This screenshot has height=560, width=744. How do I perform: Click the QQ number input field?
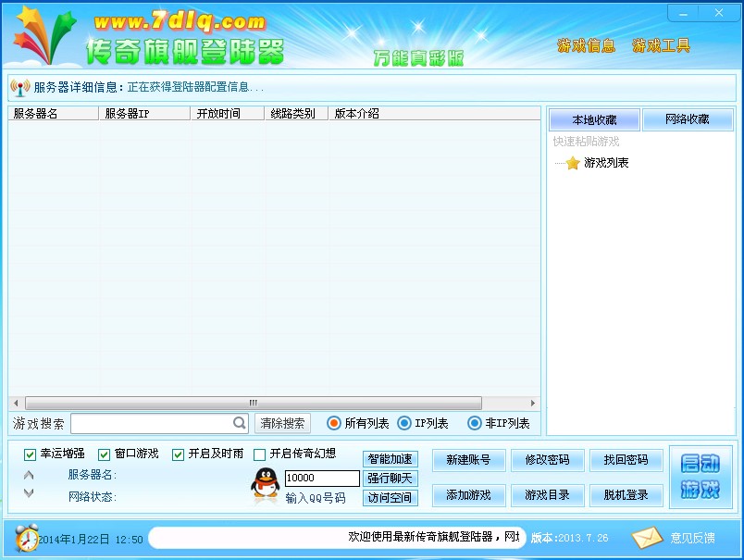click(322, 478)
